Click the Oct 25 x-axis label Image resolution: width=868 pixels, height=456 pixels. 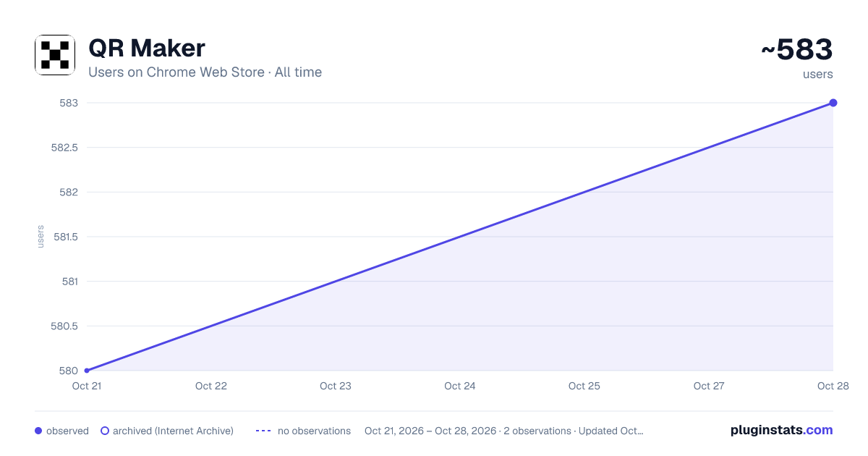pos(584,386)
